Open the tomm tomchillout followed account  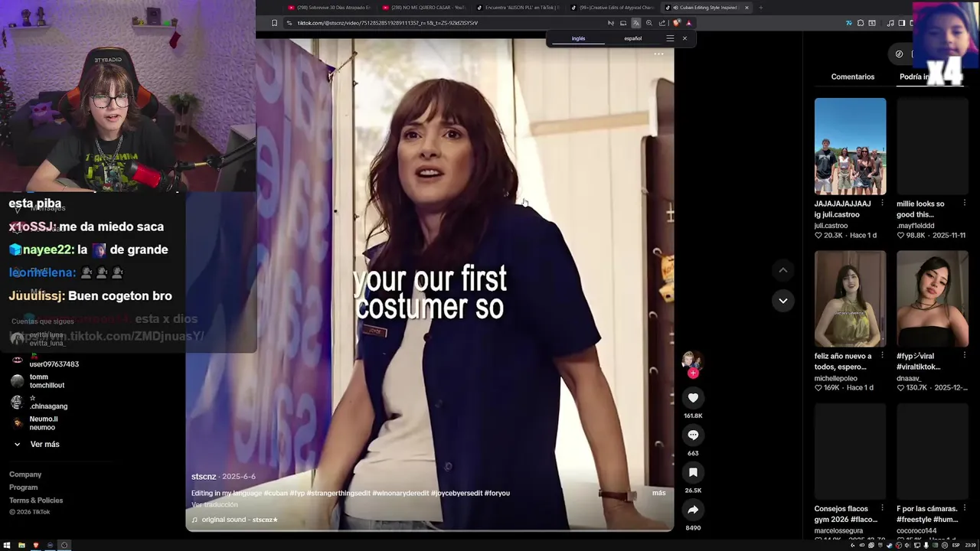point(38,381)
